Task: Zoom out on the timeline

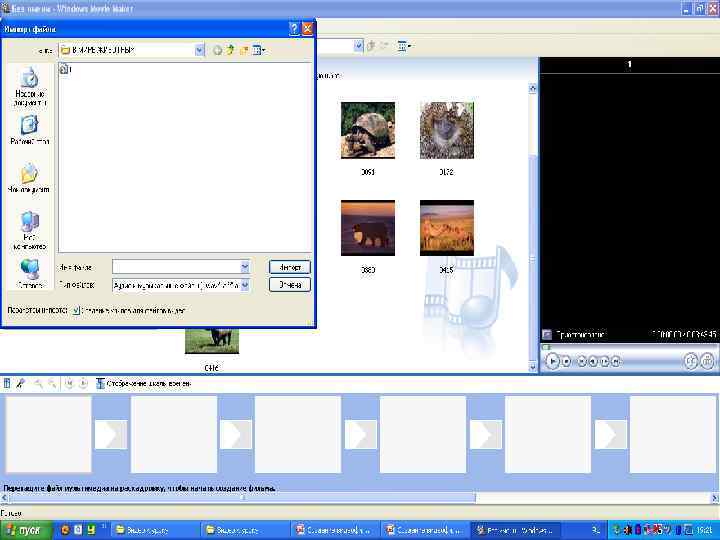Action: [52, 383]
